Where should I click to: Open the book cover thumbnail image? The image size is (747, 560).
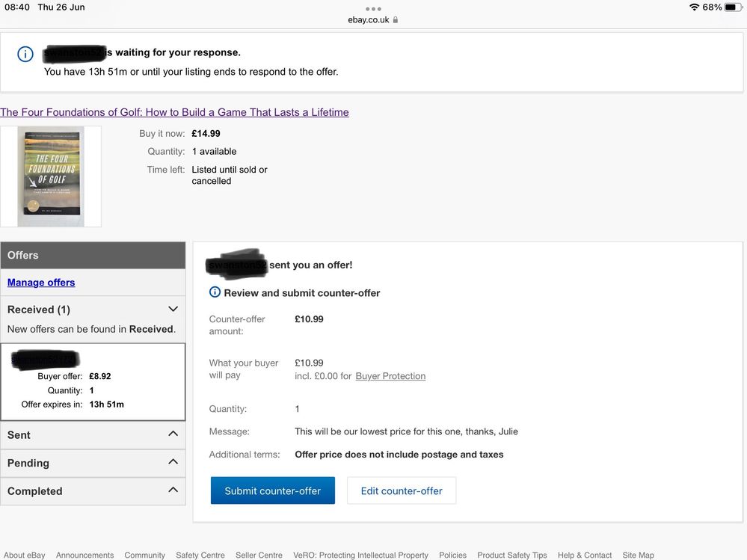(x=51, y=176)
